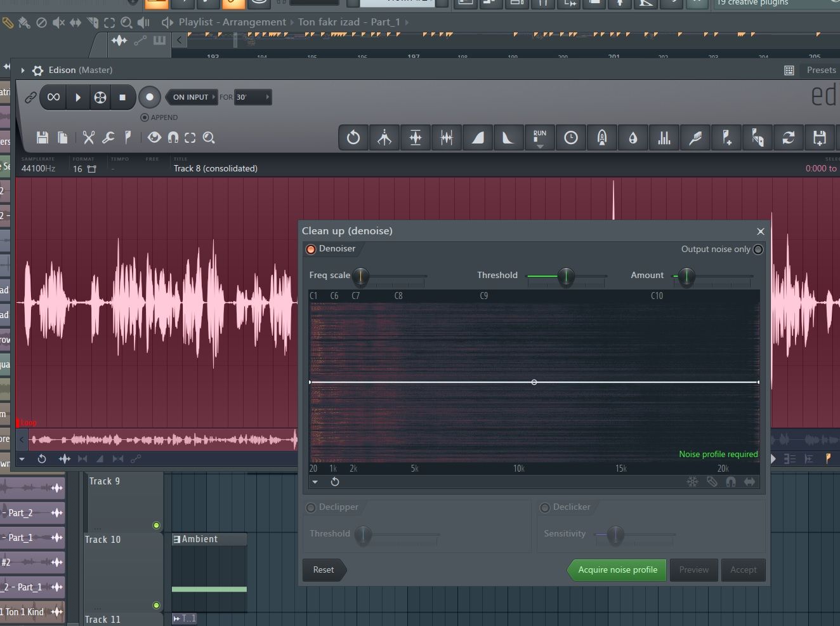Click Edison zoom magnifier icon
The image size is (840, 626).
(209, 137)
